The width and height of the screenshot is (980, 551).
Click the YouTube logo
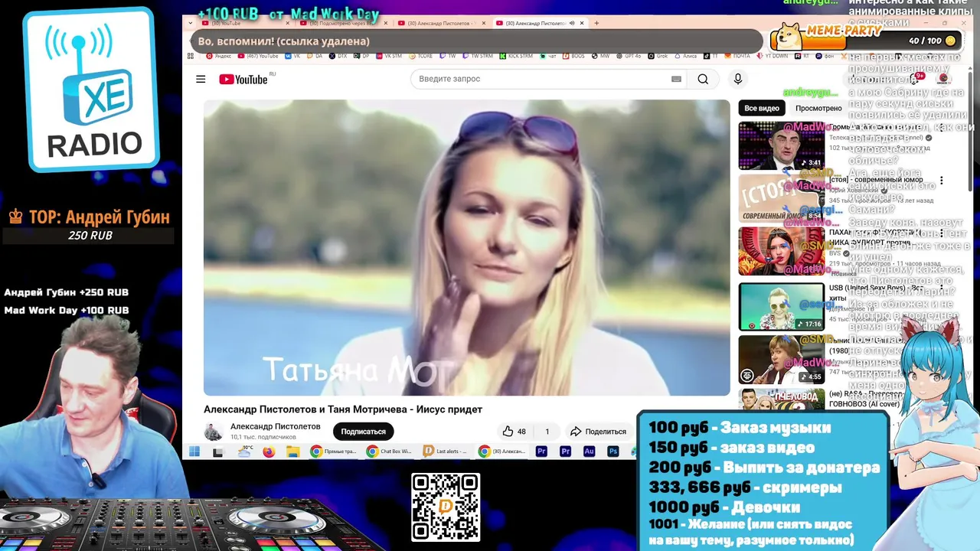[243, 80]
